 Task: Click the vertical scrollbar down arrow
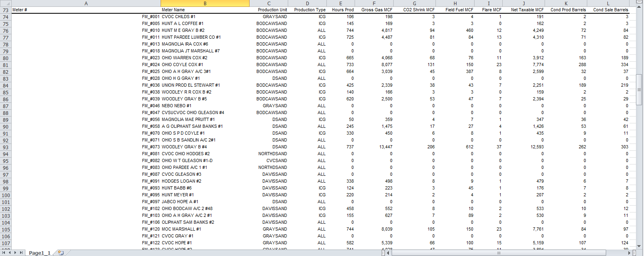(x=639, y=246)
